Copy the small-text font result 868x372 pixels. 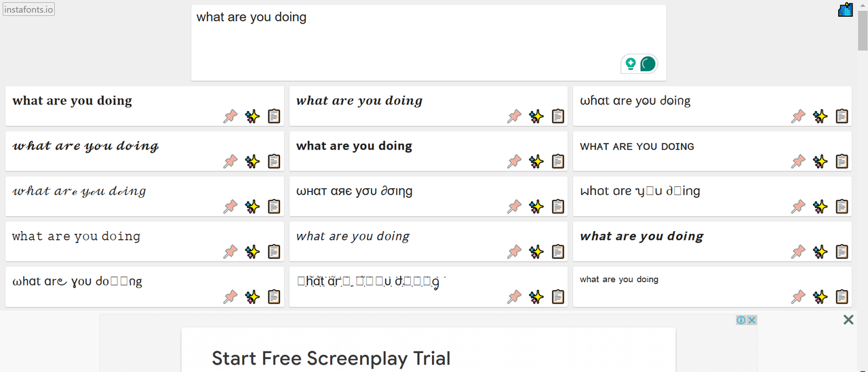coord(842,297)
